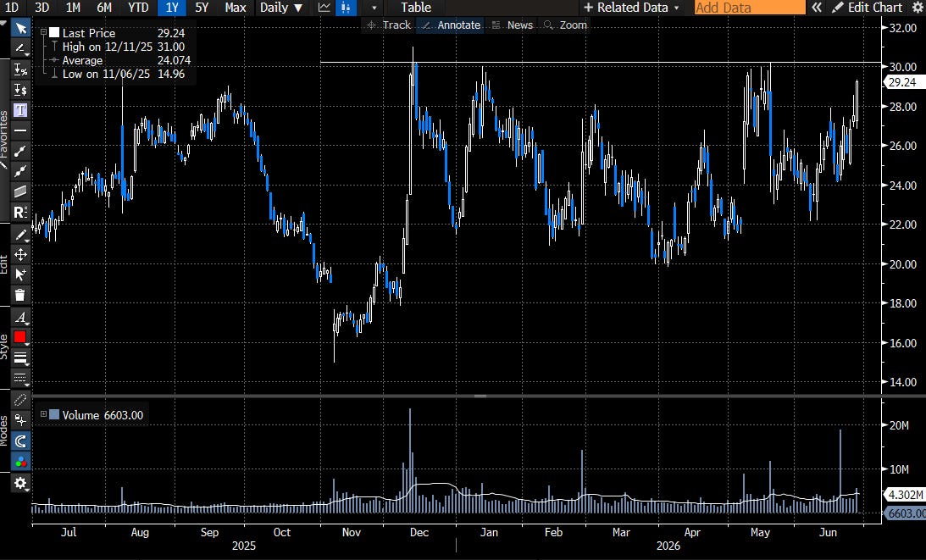926x560 pixels.
Task: Open the pencil edit tool
Action: [20, 236]
